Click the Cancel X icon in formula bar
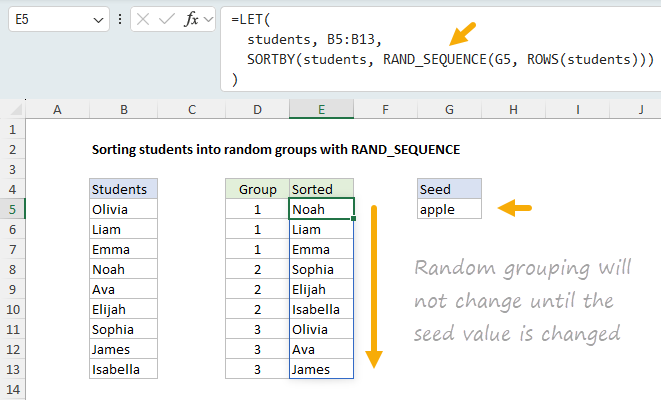The image size is (661, 400). 143,19
